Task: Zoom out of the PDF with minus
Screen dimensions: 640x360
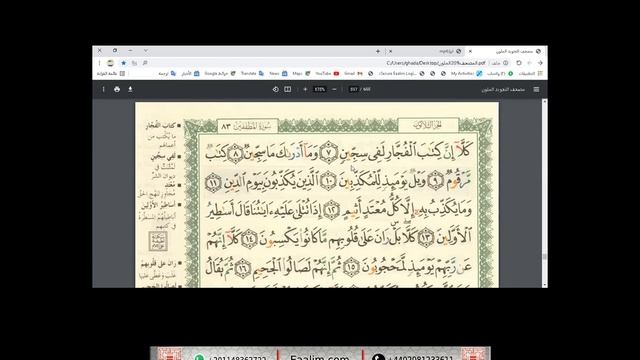Action: click(334, 89)
